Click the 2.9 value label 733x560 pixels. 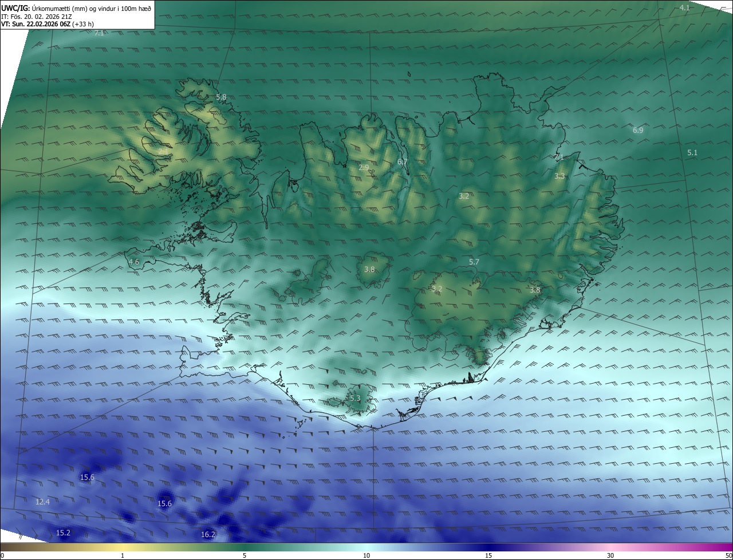click(364, 168)
